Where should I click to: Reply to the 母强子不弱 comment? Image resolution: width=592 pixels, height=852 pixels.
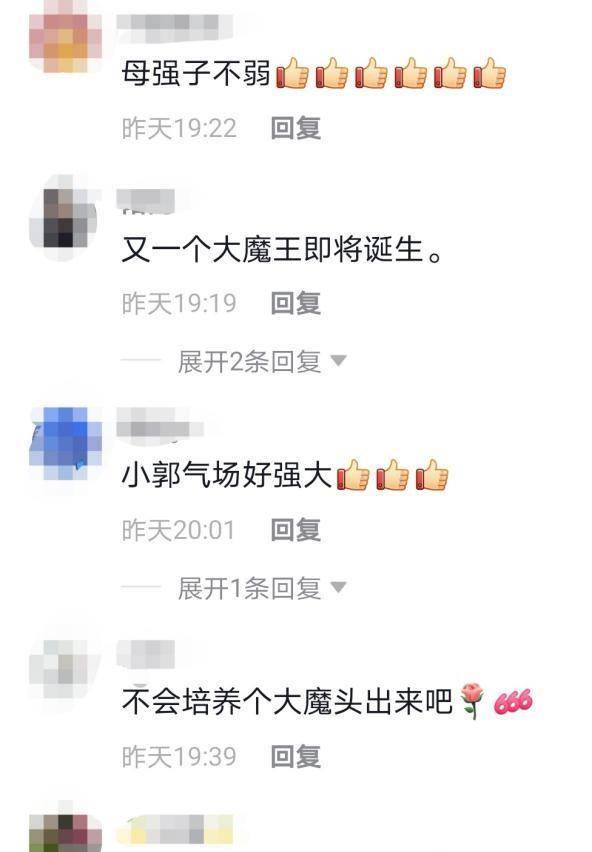(x=295, y=128)
